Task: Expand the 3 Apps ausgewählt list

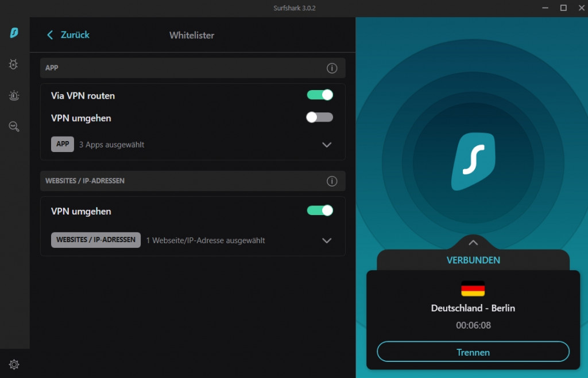Action: pyautogui.click(x=327, y=145)
